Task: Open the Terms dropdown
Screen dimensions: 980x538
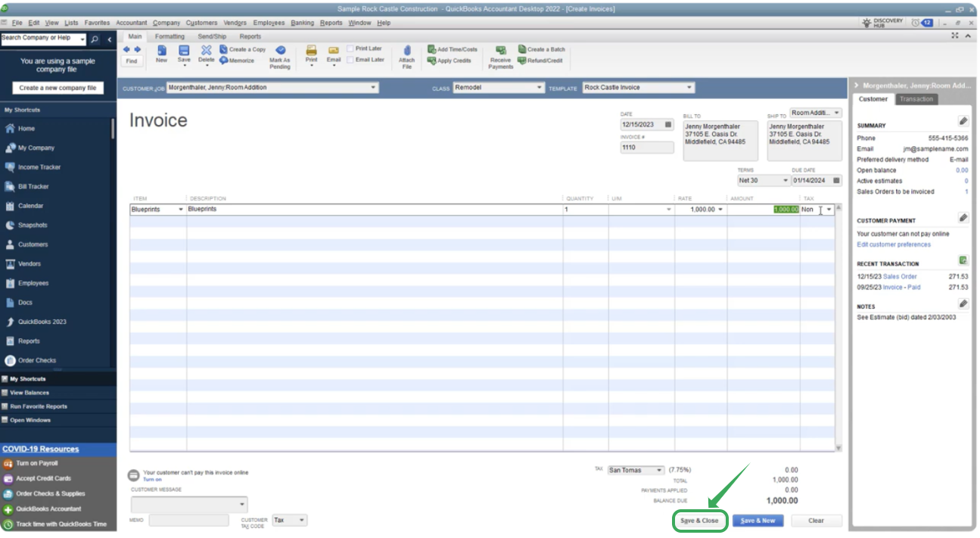Action: click(x=785, y=181)
